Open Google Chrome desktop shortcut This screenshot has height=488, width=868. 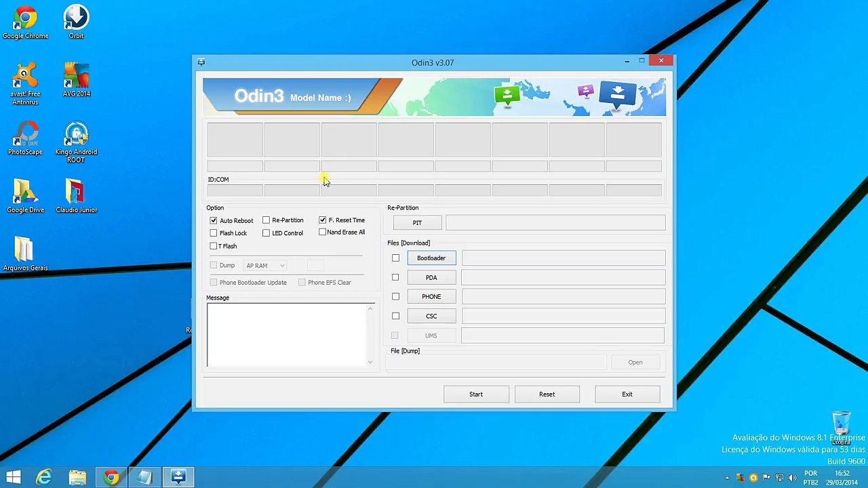coord(25,22)
